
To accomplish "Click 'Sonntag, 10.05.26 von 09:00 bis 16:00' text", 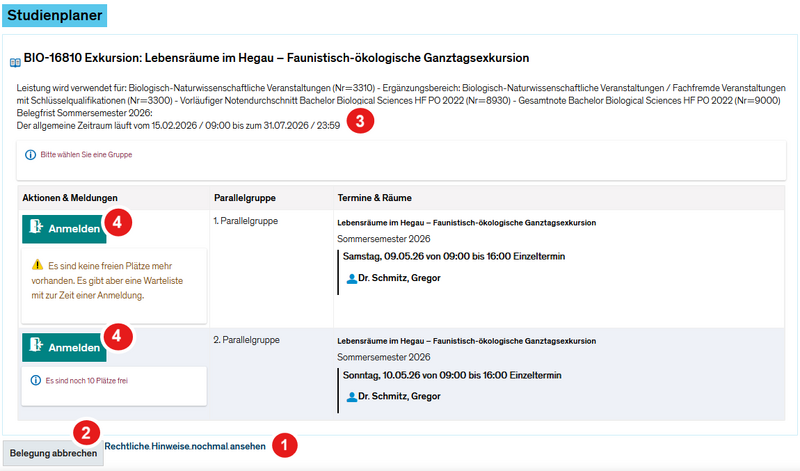I will [x=426, y=375].
